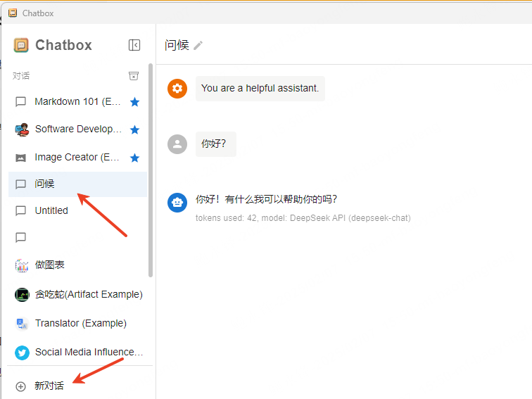Click chat bubble icon beside 问候 in sidebar

[20, 184]
